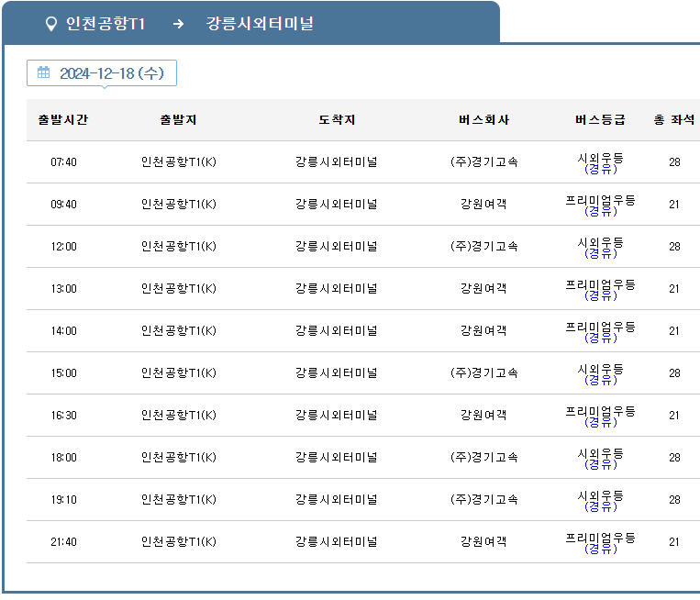Open the (경유) link in the 13:00 row

point(600,295)
